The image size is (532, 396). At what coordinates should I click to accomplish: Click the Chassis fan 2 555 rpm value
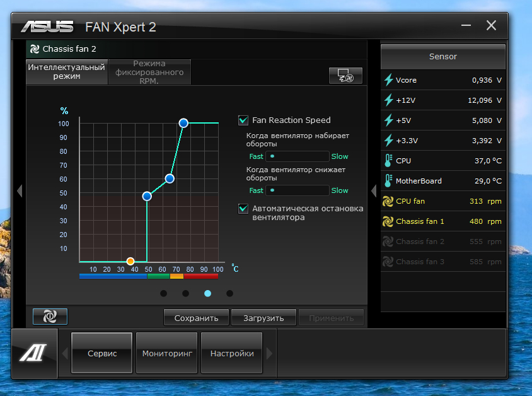(x=485, y=242)
